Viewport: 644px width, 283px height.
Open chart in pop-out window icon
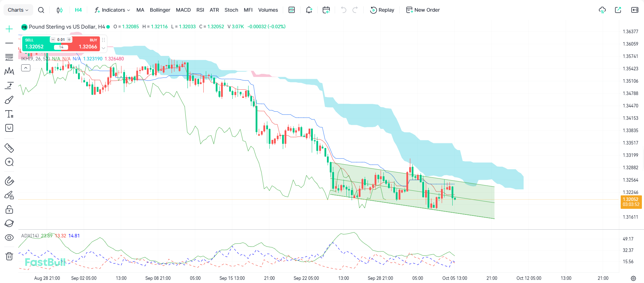pos(618,10)
